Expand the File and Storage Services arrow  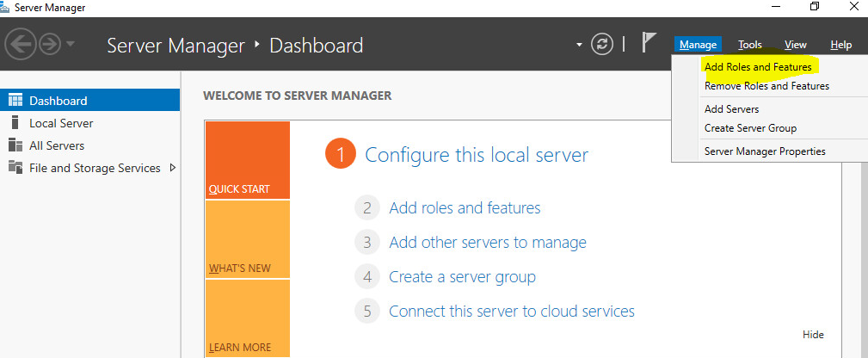pos(173,168)
